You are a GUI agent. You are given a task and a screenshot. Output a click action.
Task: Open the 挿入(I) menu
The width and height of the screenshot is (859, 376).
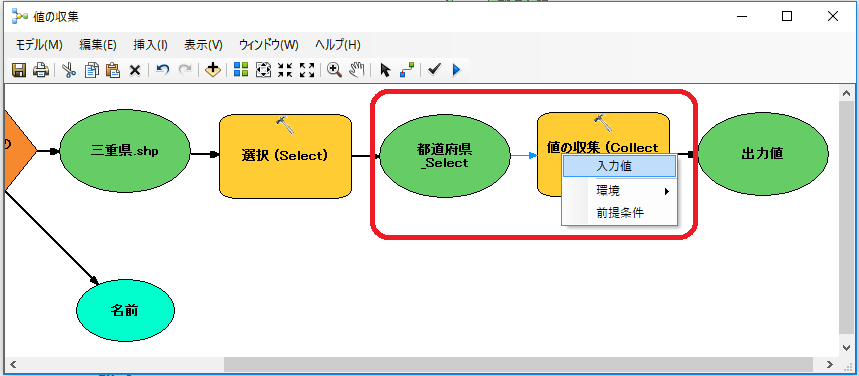point(151,45)
